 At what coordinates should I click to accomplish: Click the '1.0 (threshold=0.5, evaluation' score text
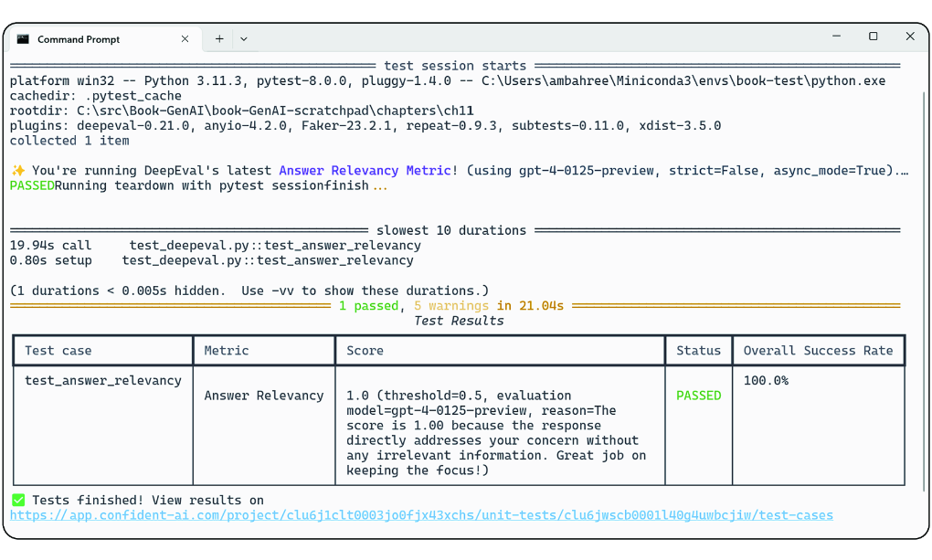click(x=459, y=396)
